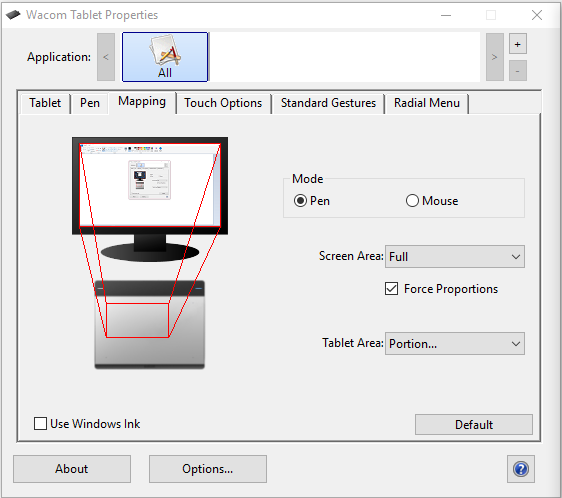The image size is (562, 498).
Task: Click the Default button
Action: point(474,425)
